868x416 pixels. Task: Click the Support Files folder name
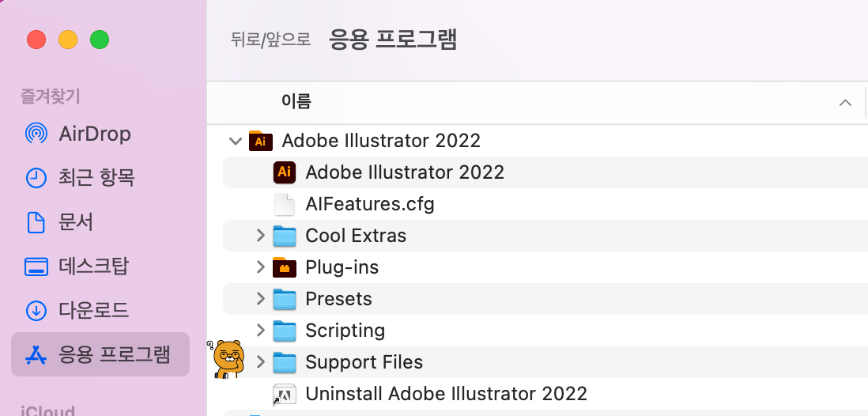tap(364, 362)
